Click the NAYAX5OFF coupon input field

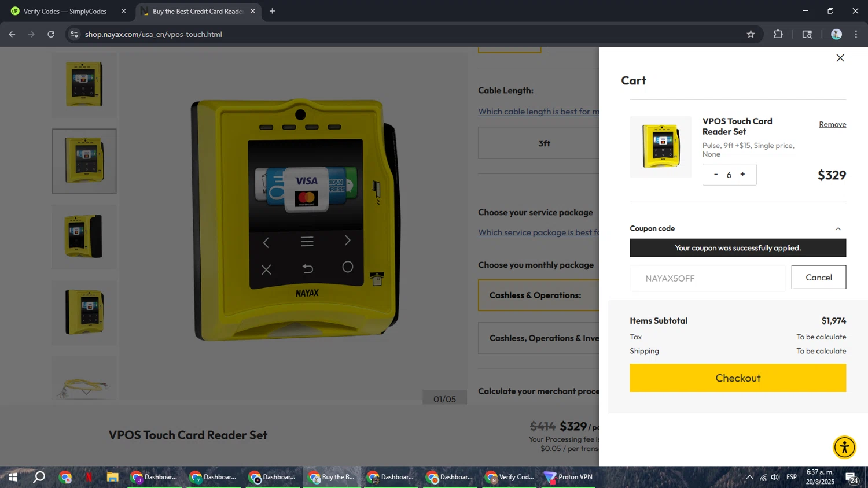coord(708,278)
